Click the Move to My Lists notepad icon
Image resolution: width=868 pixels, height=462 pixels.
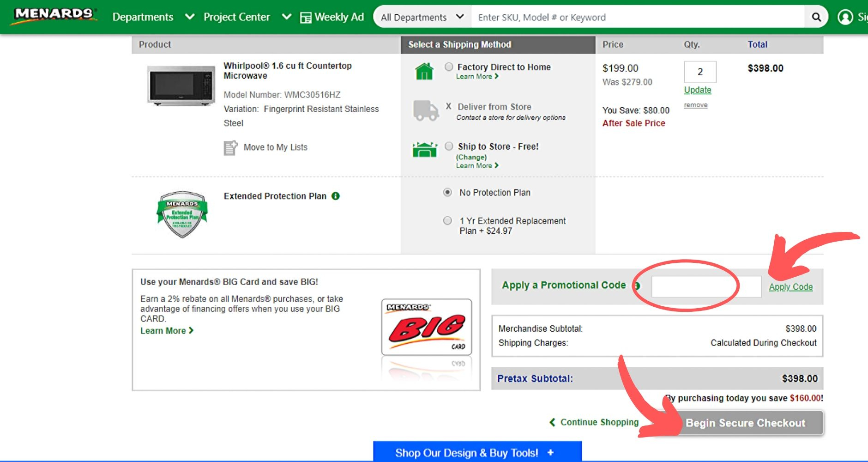[x=230, y=148]
